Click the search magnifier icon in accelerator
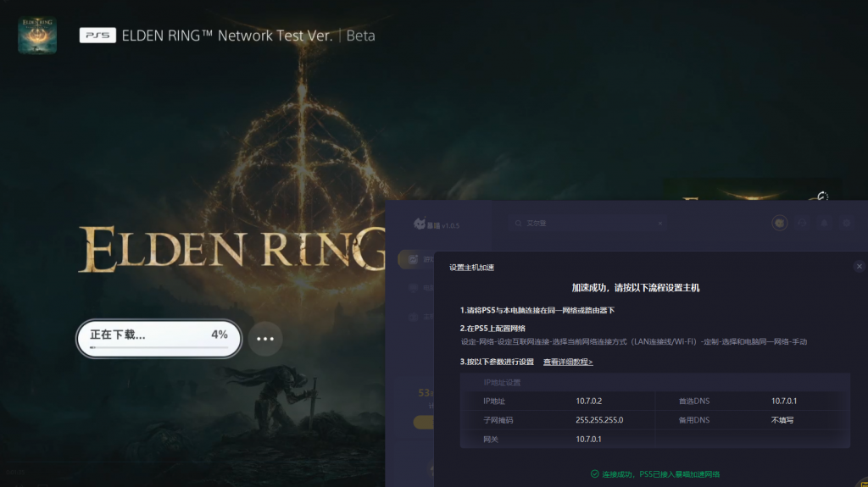 click(x=518, y=223)
